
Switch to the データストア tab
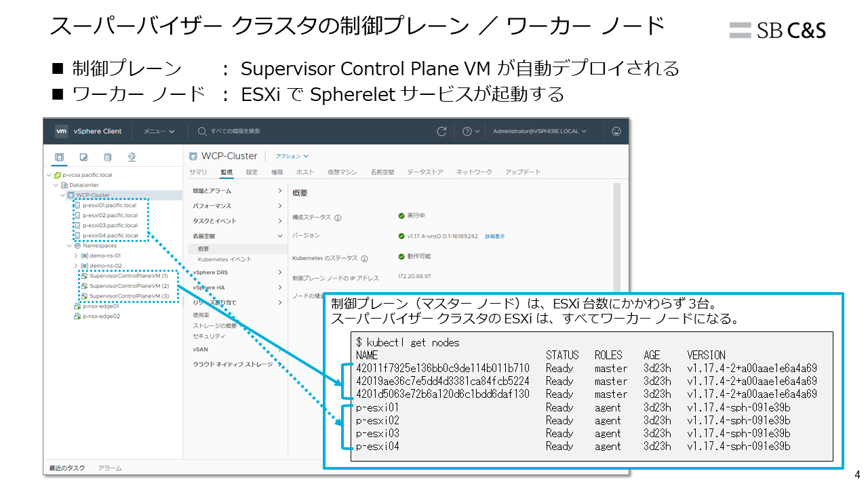point(425,172)
